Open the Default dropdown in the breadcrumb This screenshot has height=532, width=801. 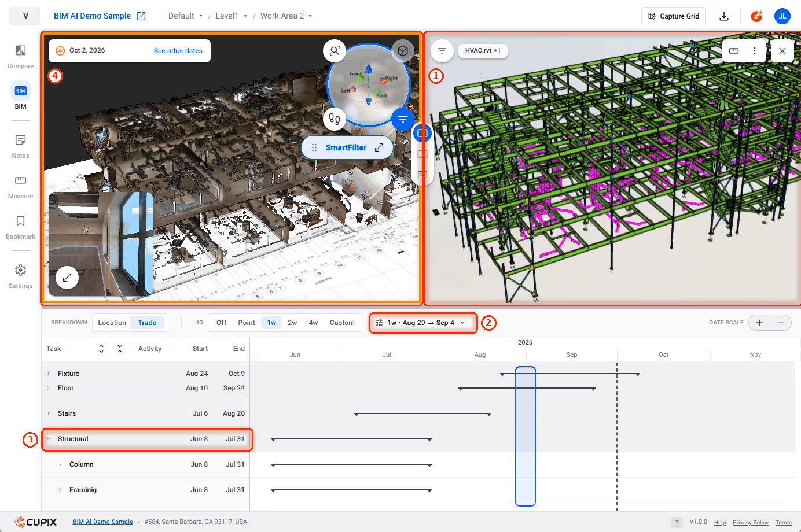(185, 16)
